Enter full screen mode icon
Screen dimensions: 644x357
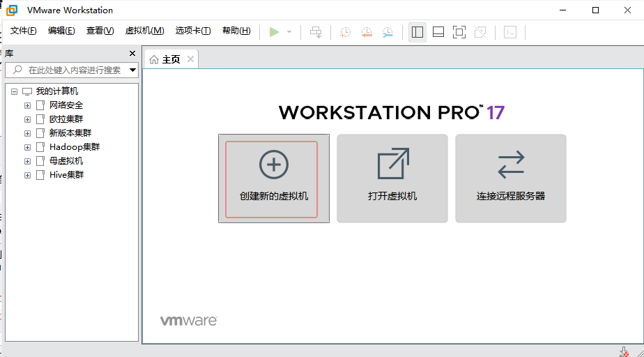pyautogui.click(x=459, y=32)
